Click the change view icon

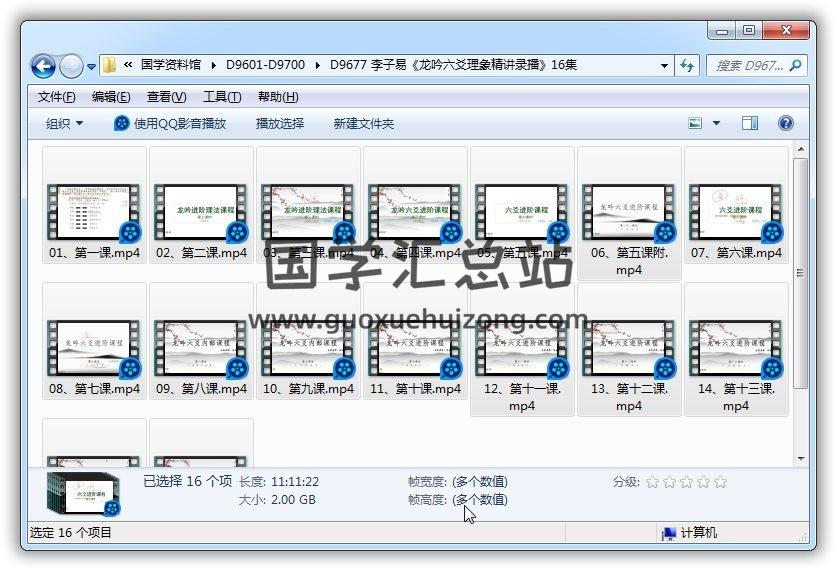[x=695, y=123]
